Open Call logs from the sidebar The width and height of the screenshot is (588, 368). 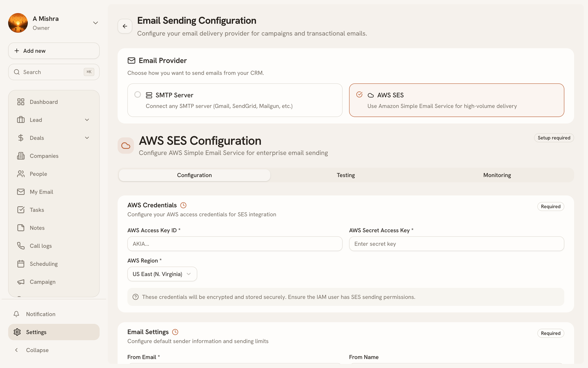click(x=54, y=246)
